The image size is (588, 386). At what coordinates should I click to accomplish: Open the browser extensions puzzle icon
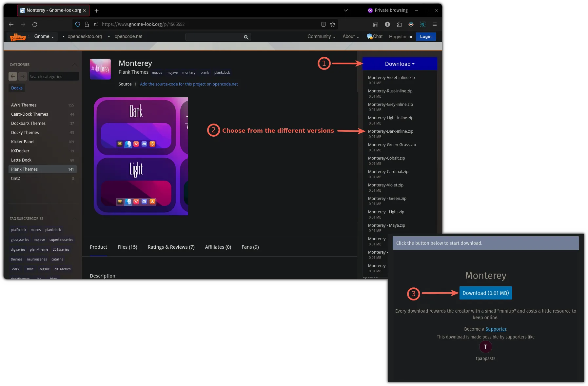pos(399,24)
